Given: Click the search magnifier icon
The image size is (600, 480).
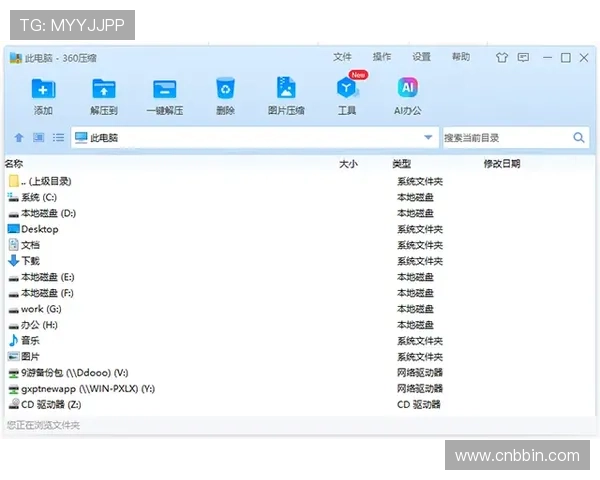Looking at the screenshot, I should click(x=579, y=137).
